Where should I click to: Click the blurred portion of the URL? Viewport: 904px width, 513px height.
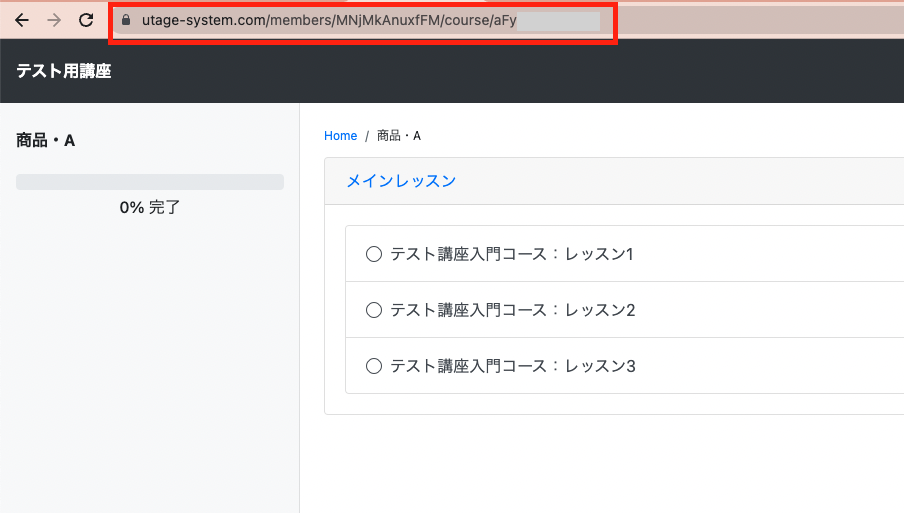[x=558, y=20]
